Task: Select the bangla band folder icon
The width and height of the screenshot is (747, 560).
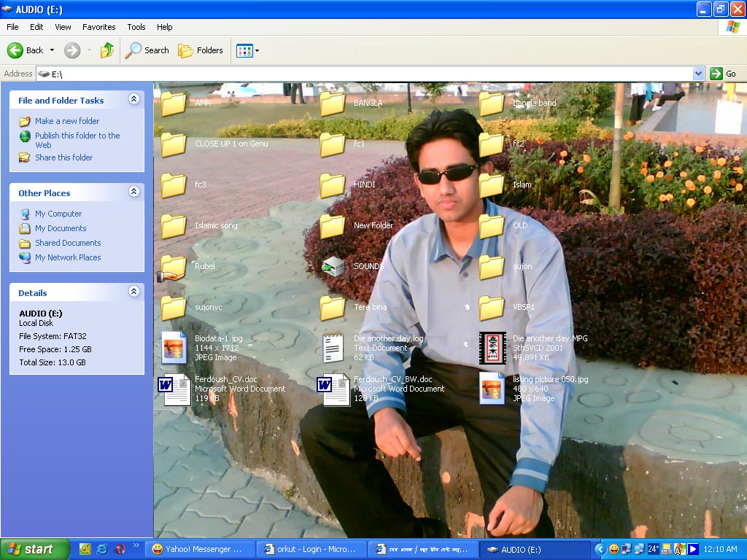Action: pos(492,104)
